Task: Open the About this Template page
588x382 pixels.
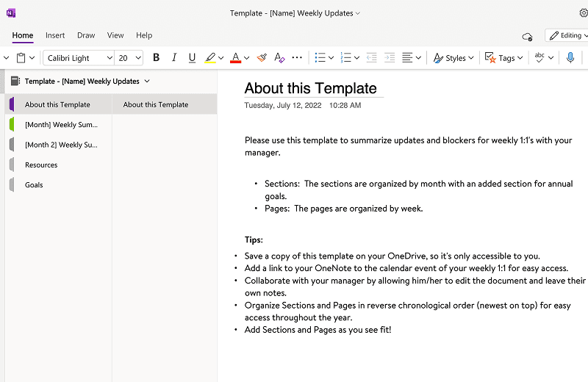Action: tap(165, 104)
